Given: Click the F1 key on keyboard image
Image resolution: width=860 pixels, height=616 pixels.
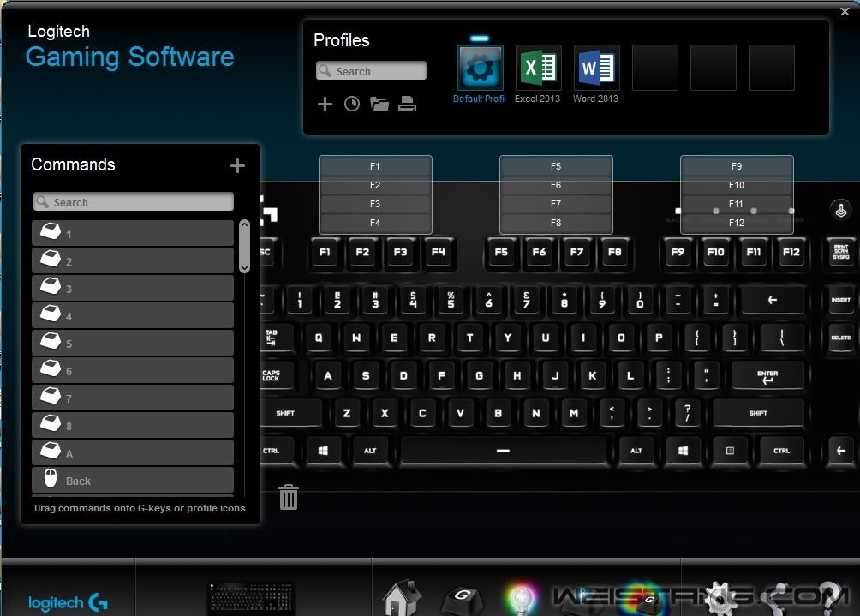Looking at the screenshot, I should pyautogui.click(x=325, y=253).
